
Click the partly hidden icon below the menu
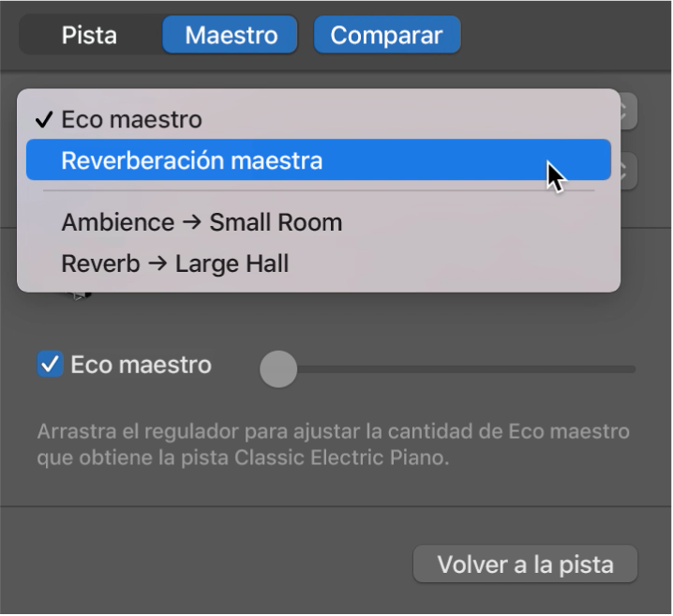click(x=79, y=295)
